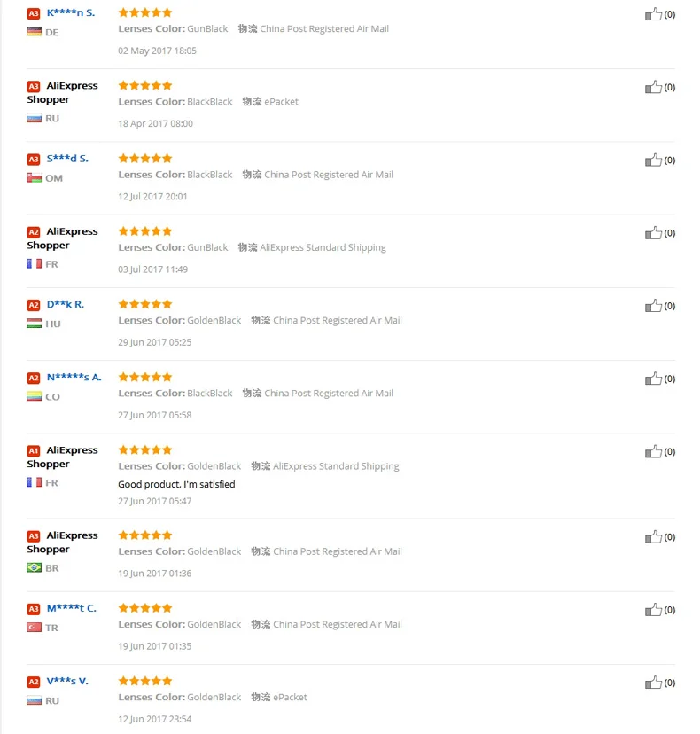Thumbs-up the D**k R. review
Viewport: 700px width, 734px height.
tap(653, 306)
